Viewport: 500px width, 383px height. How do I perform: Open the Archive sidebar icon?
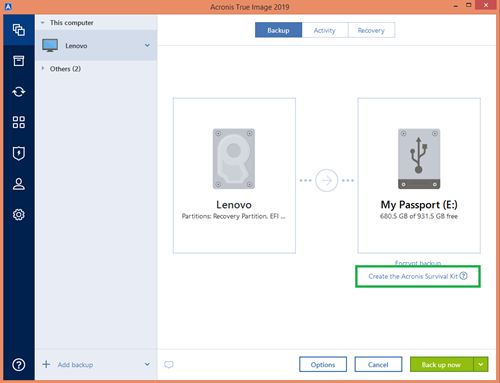click(19, 61)
